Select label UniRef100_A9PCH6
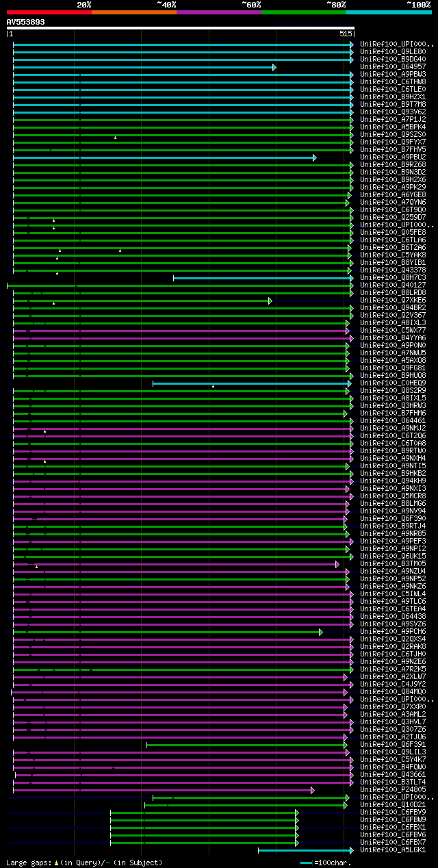Screen dimensions: 438x868 pyautogui.click(x=393, y=632)
